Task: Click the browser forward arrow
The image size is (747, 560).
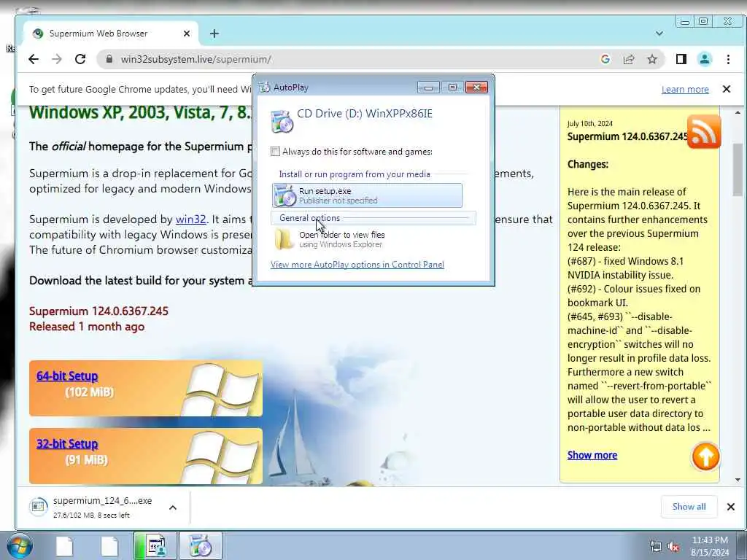Action: (x=57, y=59)
